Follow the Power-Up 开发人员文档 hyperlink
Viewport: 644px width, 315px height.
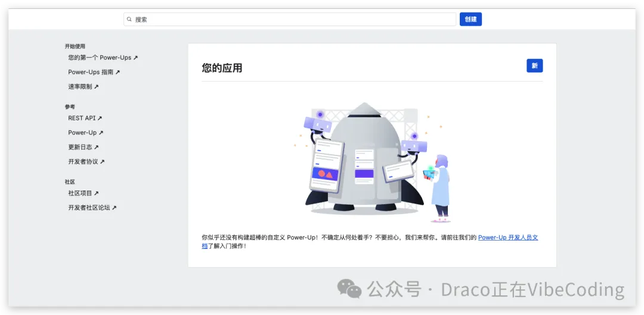pos(507,238)
